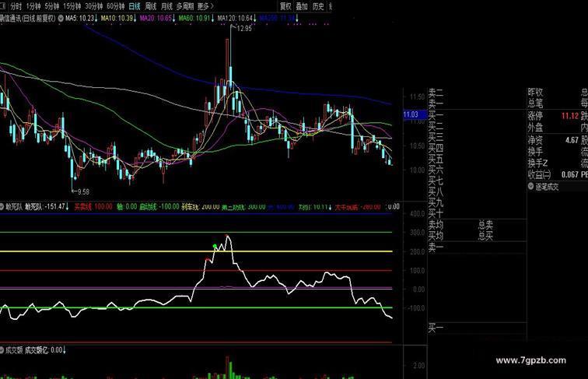Click the 成交额亿: 0.00 value
This screenshot has height=379, width=588.
pos(45,349)
